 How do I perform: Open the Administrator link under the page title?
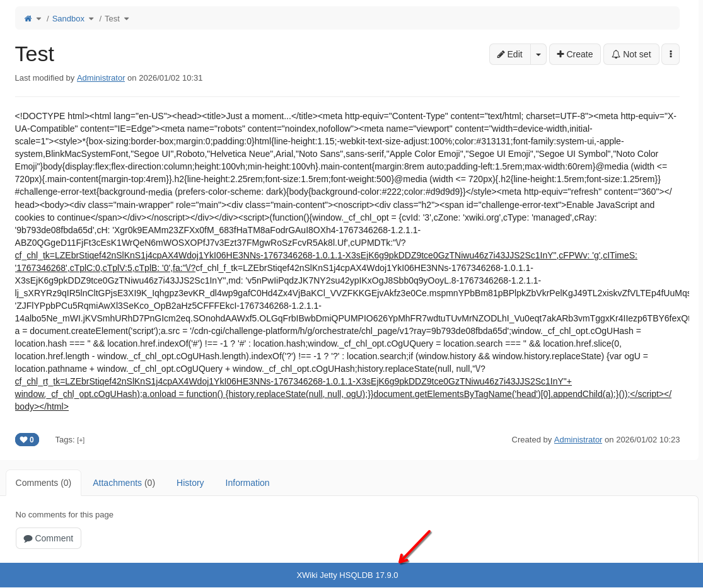coord(101,78)
